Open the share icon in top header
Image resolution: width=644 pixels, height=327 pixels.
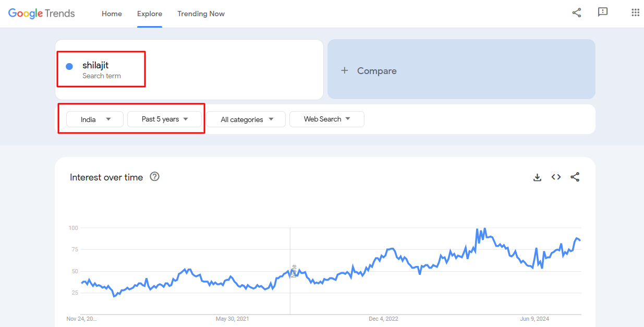(x=577, y=13)
